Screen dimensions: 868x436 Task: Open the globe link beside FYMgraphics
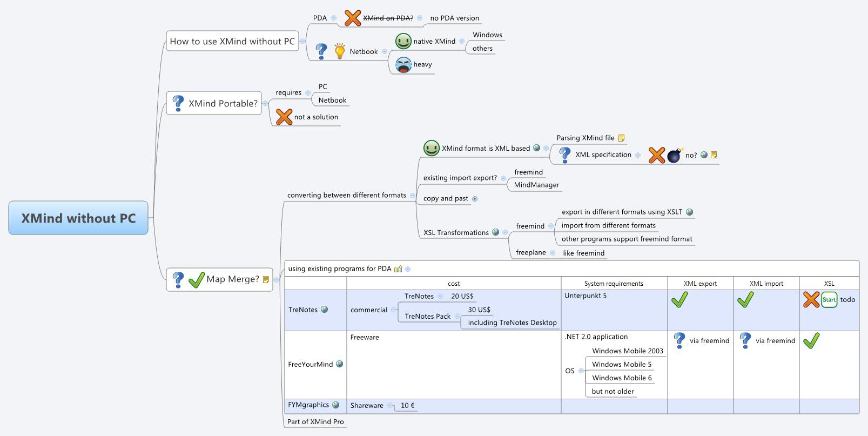pos(336,405)
